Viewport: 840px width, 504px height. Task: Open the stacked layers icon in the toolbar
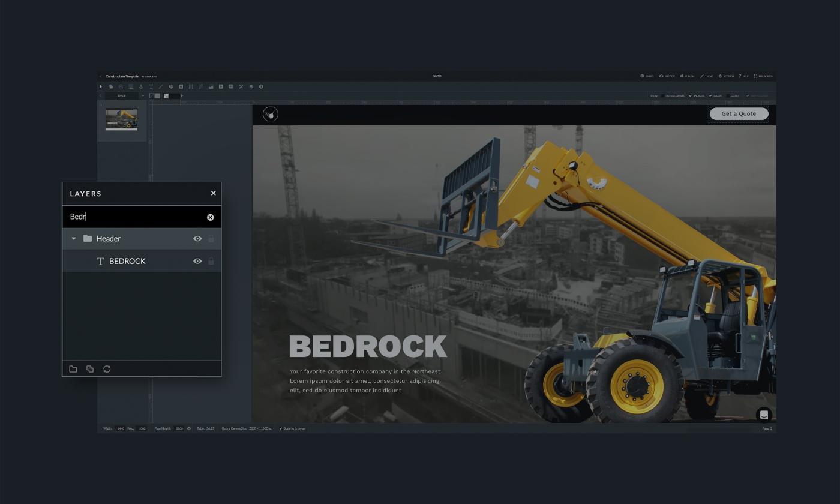pos(251,86)
